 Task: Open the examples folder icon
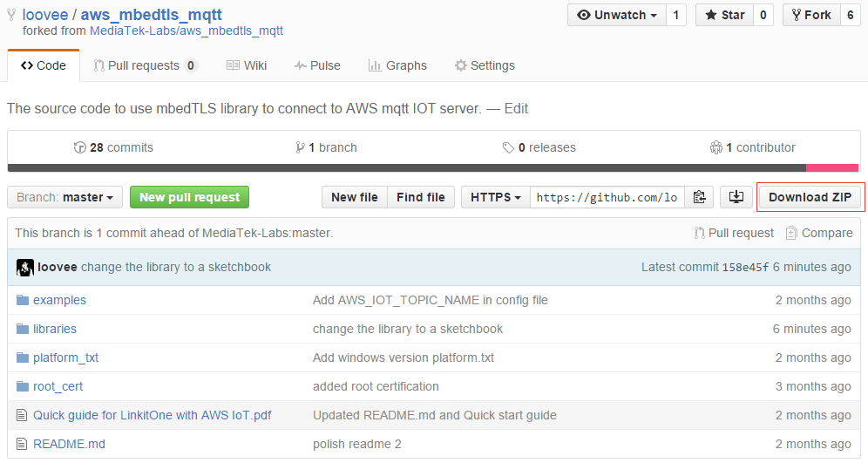coord(22,300)
